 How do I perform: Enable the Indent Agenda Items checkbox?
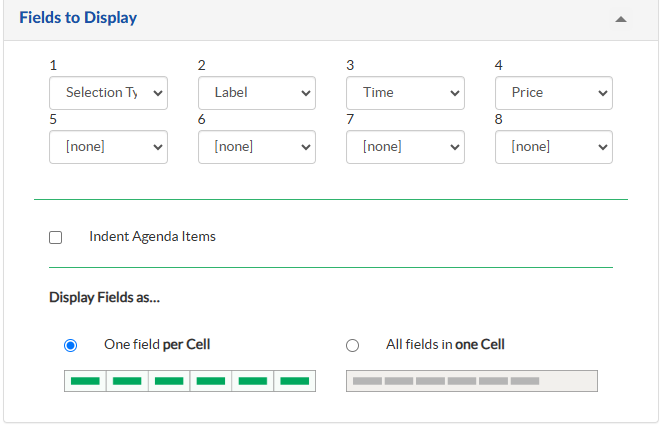(x=56, y=238)
